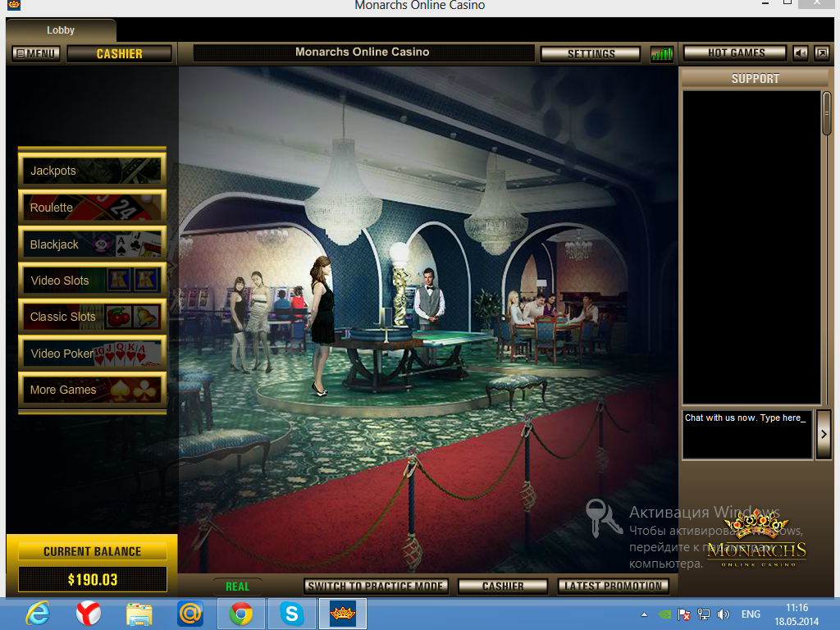Open File Explorer from taskbar
The height and width of the screenshot is (630, 840).
coord(139,614)
